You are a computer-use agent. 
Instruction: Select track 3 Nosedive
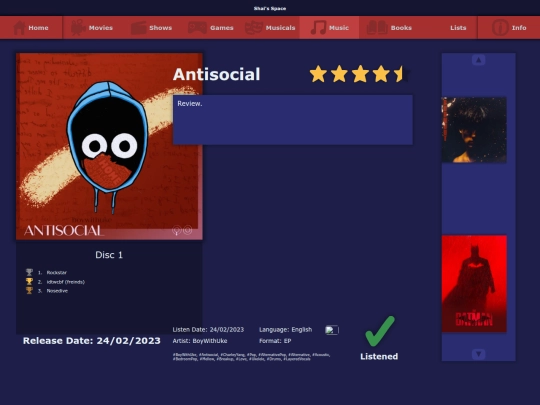pos(57,291)
